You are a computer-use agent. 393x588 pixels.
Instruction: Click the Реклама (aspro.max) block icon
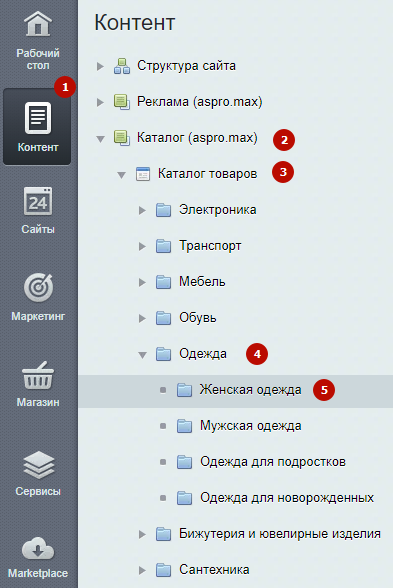pyautogui.click(x=122, y=102)
